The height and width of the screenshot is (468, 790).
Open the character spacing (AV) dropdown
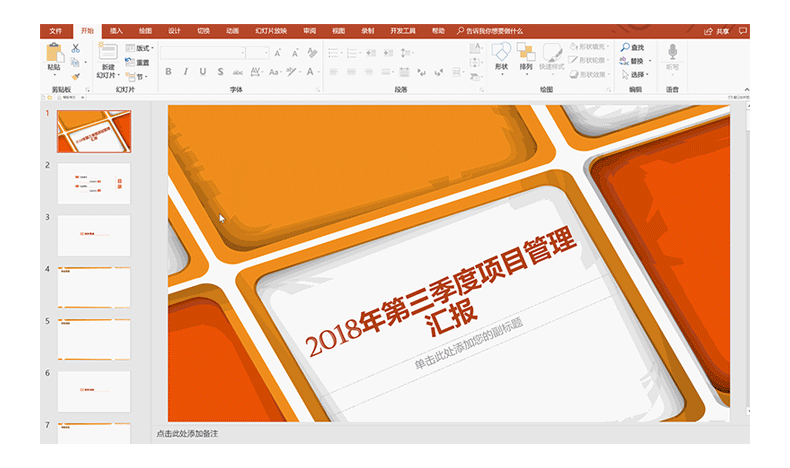(256, 72)
